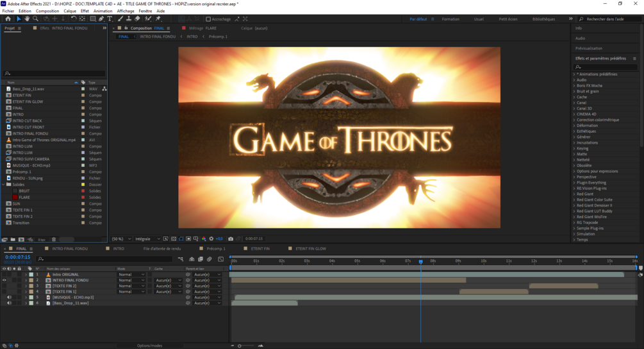Switch to File d'attente de rendu tab
Viewport: 644px width, 349px height.
click(x=162, y=249)
